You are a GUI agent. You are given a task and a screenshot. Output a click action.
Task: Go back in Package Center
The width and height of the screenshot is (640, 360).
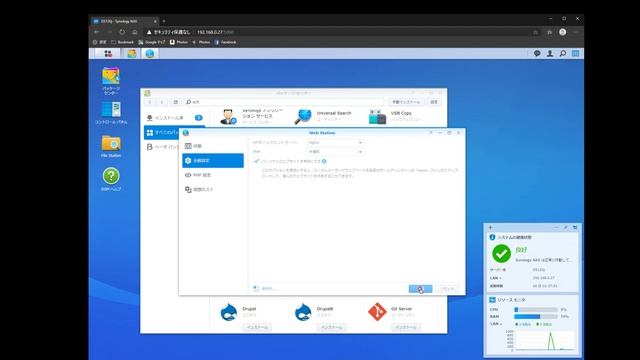pyautogui.click(x=150, y=102)
